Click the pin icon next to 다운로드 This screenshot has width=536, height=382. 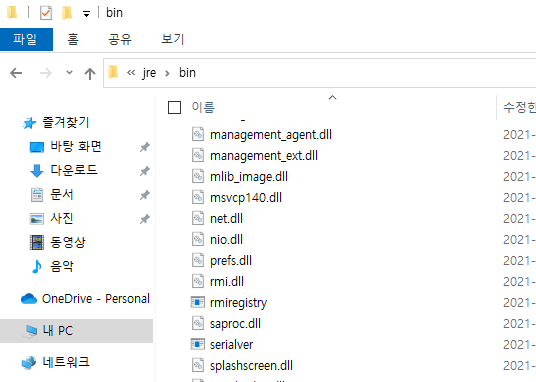145,171
